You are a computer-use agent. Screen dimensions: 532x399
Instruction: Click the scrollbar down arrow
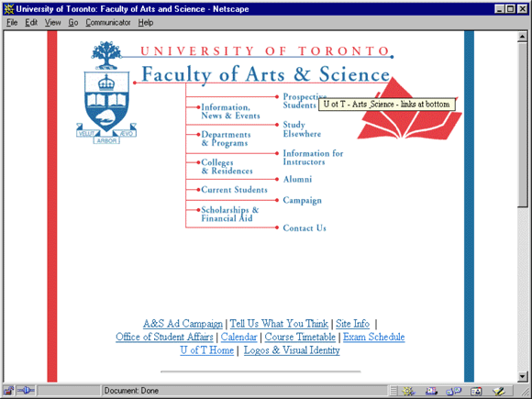click(x=522, y=376)
